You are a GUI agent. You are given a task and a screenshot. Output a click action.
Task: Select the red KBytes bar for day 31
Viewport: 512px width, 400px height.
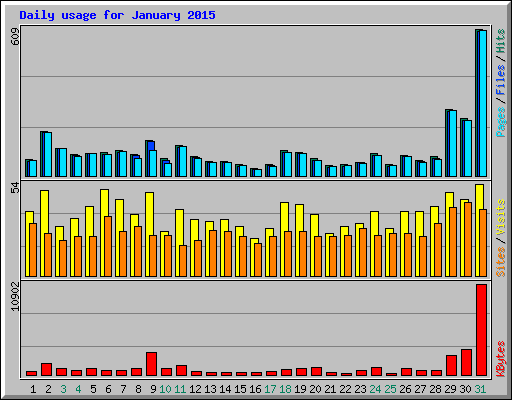click(481, 330)
